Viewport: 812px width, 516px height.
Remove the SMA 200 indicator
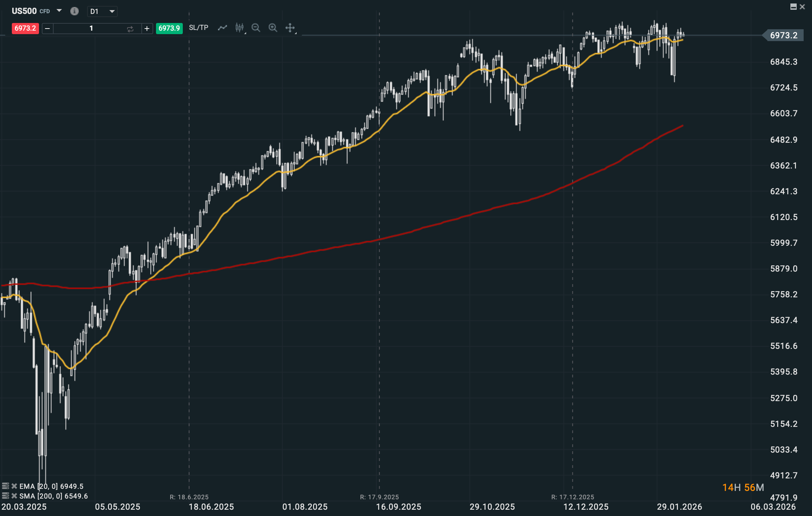pos(14,496)
